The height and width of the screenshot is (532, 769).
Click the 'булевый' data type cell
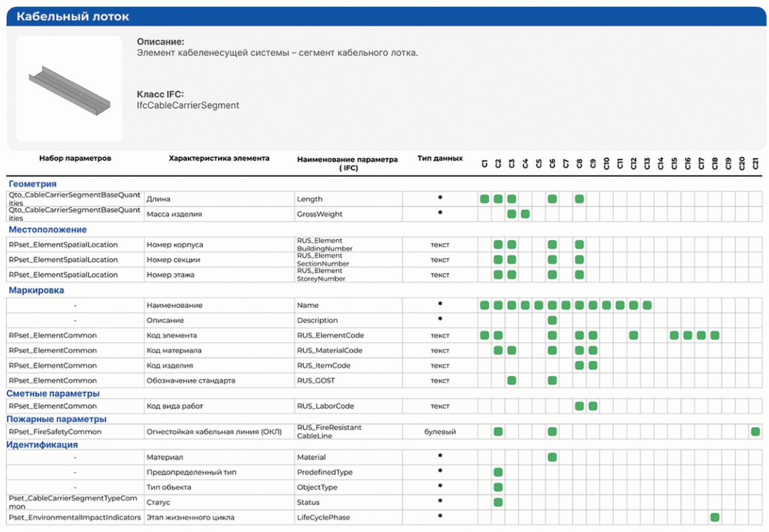point(440,432)
